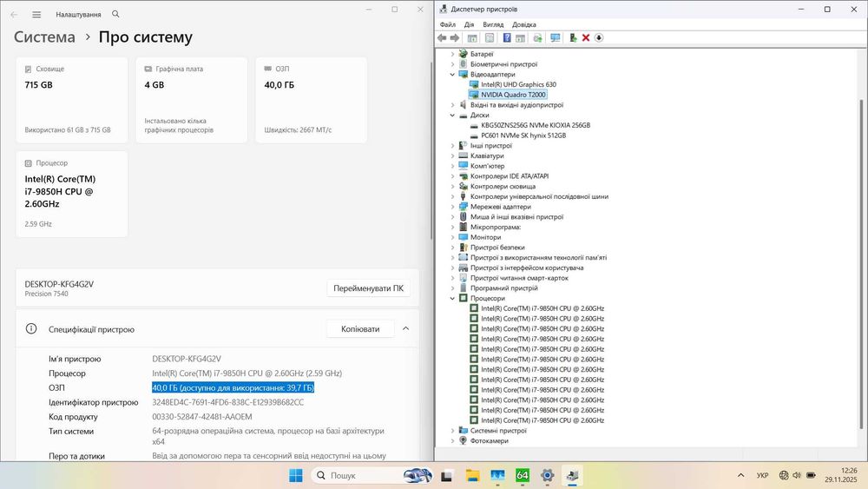Collapse the Диски node
The height and width of the screenshot is (489, 868).
452,116
